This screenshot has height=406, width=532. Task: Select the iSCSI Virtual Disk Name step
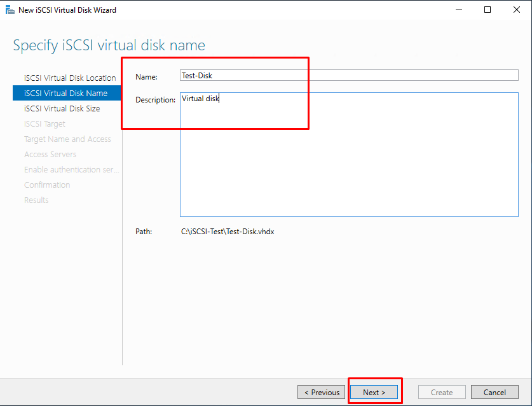(x=67, y=93)
